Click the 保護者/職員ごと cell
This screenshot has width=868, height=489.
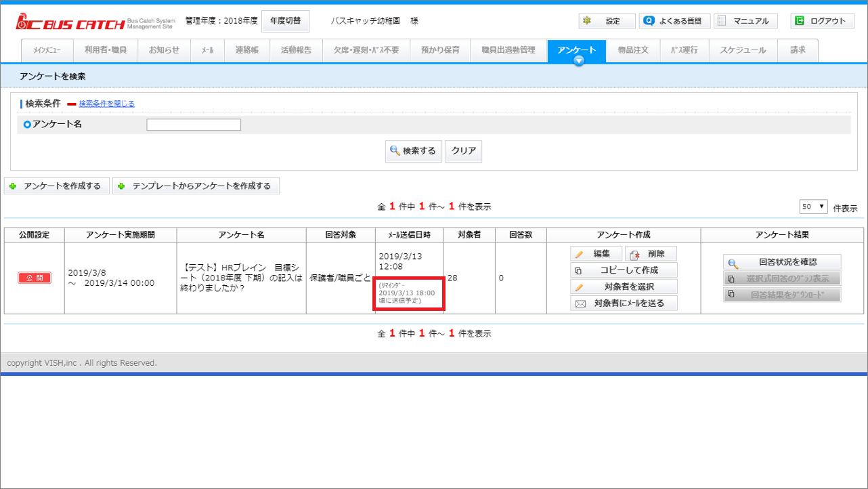tap(341, 278)
